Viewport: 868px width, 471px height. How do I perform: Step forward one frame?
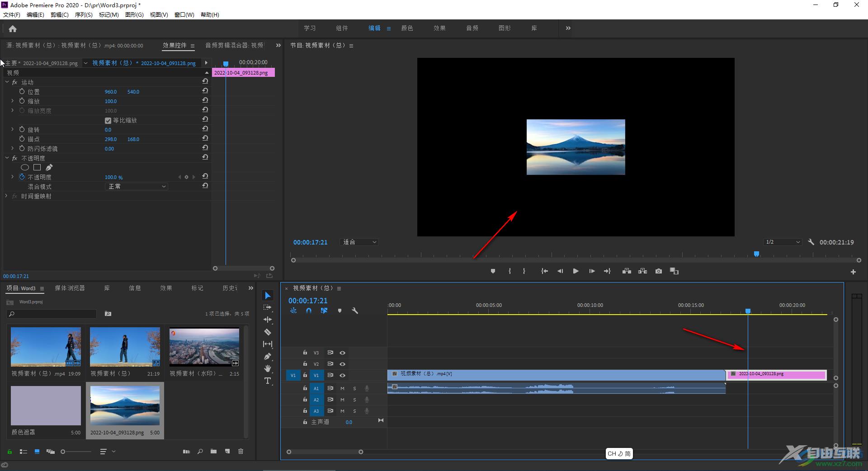[x=592, y=271]
